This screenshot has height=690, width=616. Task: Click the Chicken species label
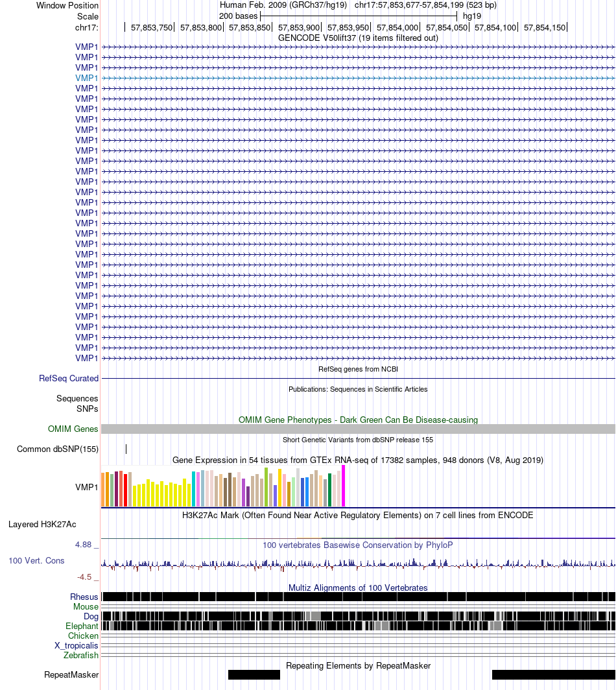click(x=83, y=636)
